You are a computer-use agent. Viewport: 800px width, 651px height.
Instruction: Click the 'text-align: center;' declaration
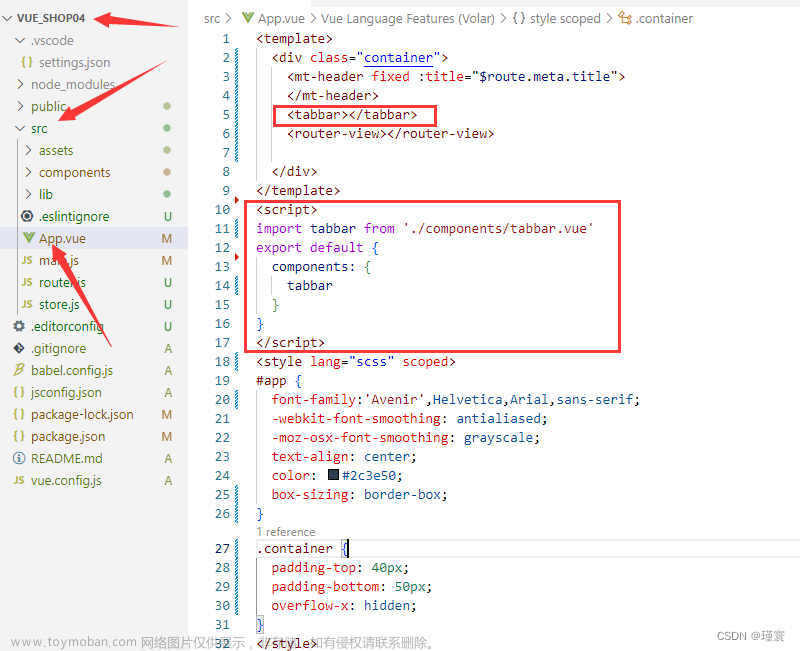[x=344, y=457]
